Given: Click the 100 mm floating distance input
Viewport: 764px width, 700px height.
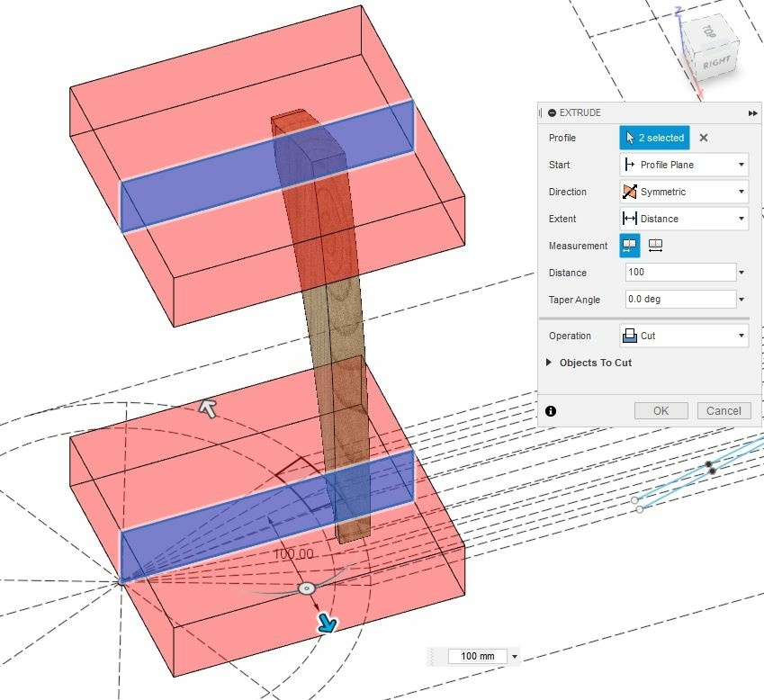Looking at the screenshot, I should [x=477, y=656].
